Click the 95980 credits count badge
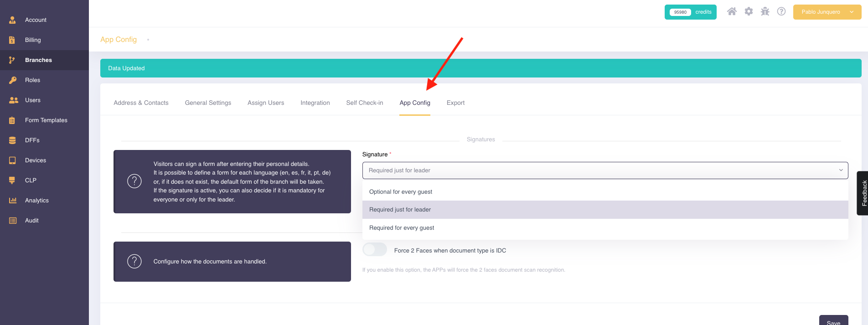Image resolution: width=868 pixels, height=325 pixels. click(680, 12)
